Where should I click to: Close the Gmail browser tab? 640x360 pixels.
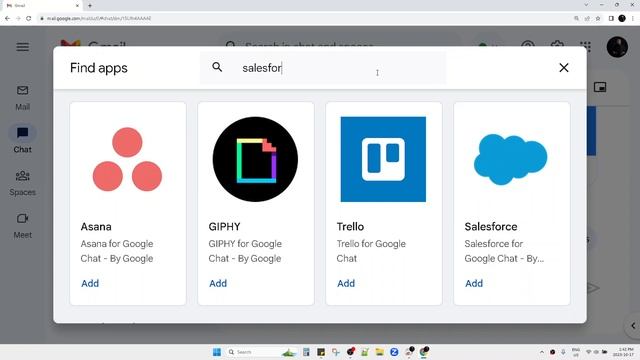coord(77,6)
